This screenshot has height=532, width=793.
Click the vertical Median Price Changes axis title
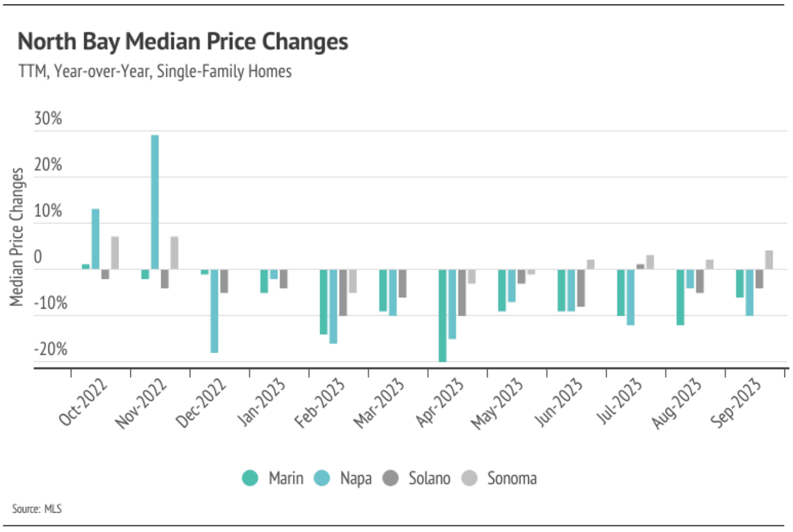pos(17,236)
